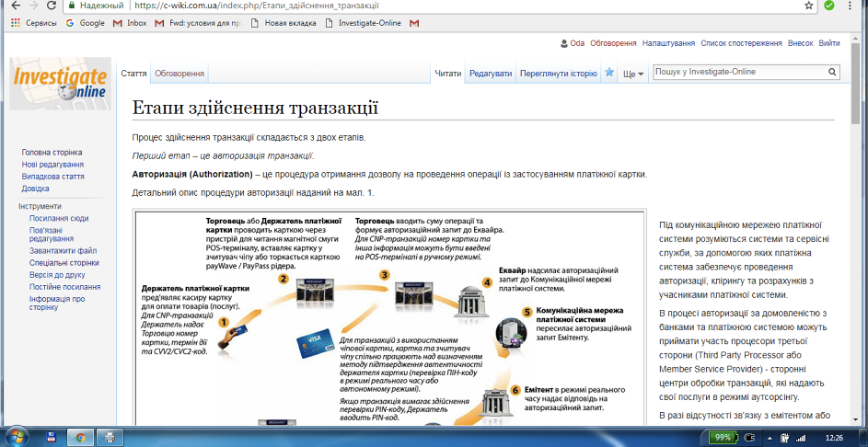Open the Gmail Inbox bookmark

click(x=130, y=23)
